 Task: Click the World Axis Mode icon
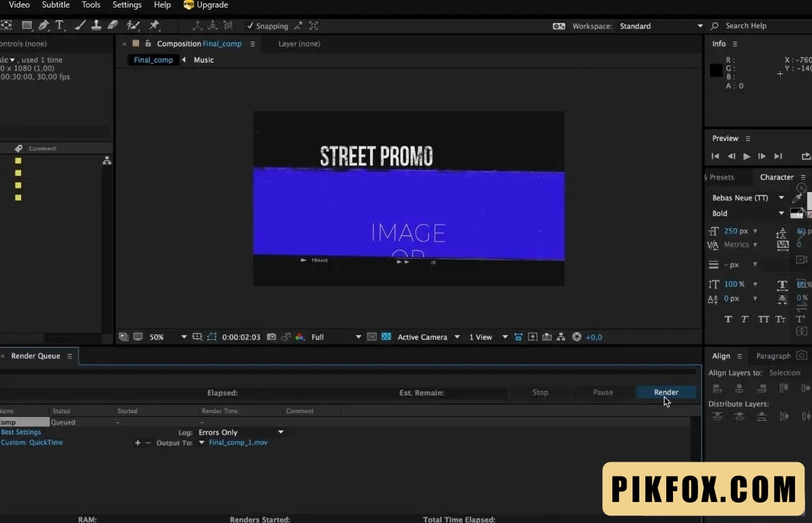pos(213,25)
